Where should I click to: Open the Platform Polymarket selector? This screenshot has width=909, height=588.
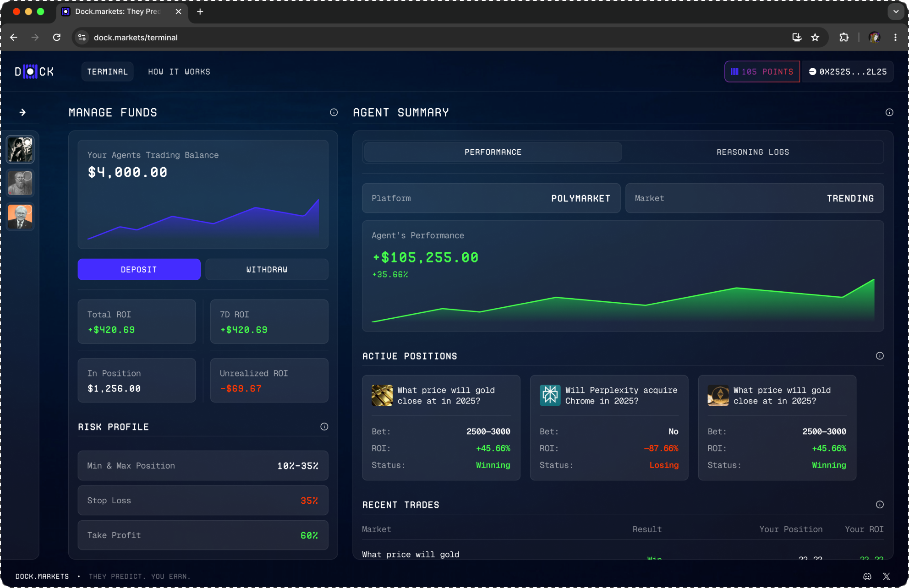(x=491, y=198)
